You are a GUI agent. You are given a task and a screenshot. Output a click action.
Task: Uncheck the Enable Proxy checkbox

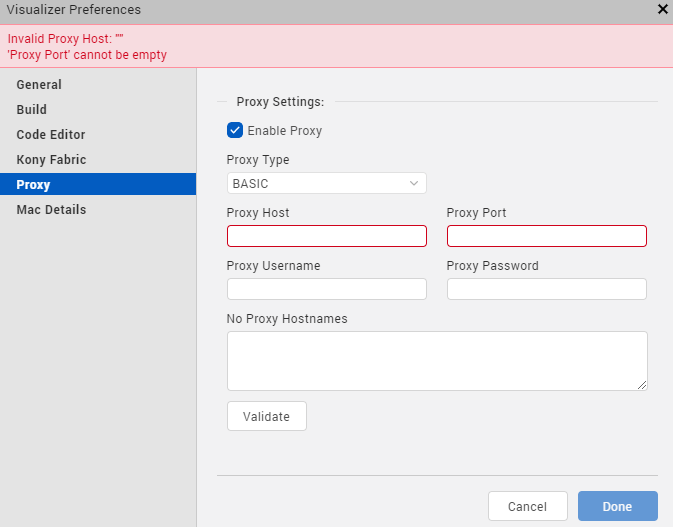(235, 130)
